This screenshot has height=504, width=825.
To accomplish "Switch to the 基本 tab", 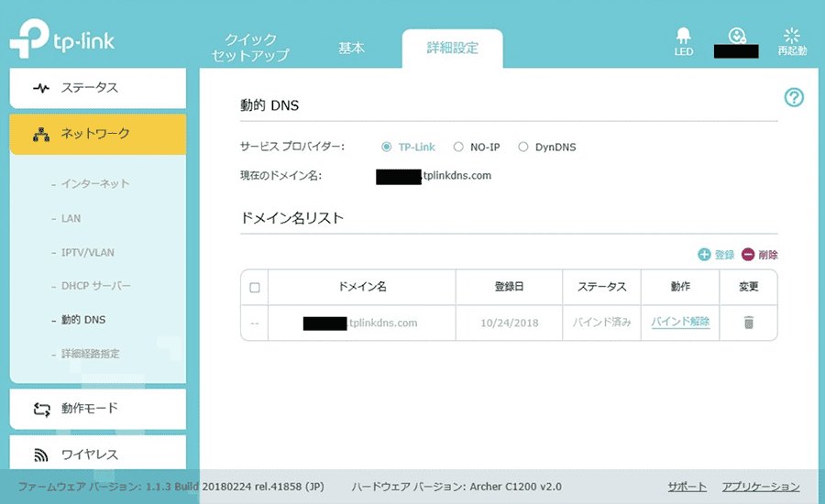I will pos(351,48).
